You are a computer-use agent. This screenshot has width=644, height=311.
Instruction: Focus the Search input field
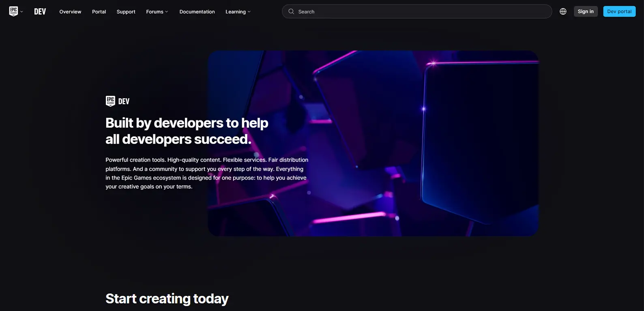pos(417,11)
